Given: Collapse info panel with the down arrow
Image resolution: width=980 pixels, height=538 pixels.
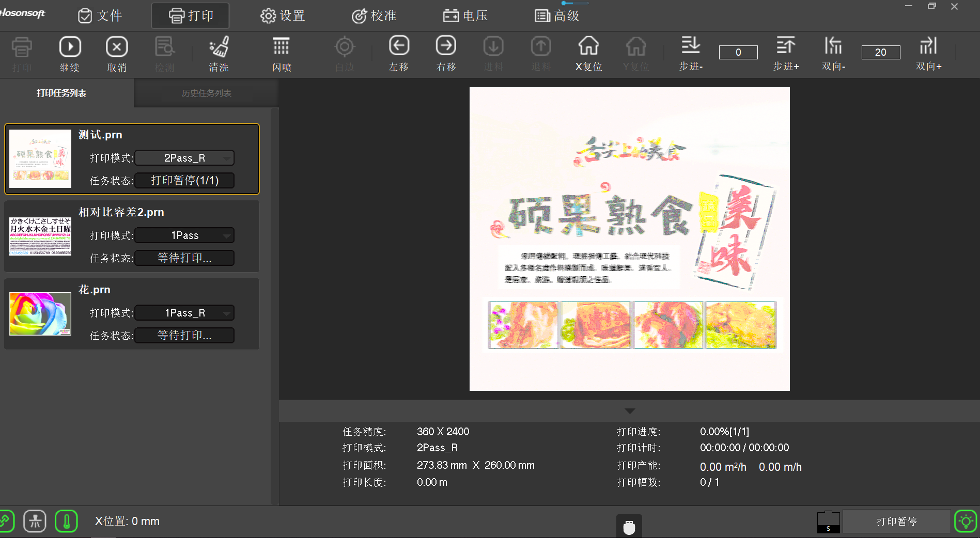Looking at the screenshot, I should (629, 411).
